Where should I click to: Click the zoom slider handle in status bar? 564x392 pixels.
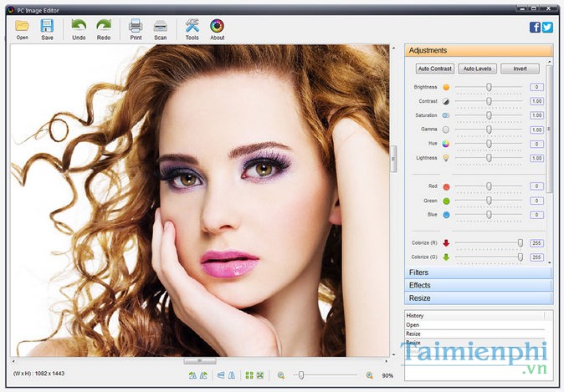[x=301, y=375]
